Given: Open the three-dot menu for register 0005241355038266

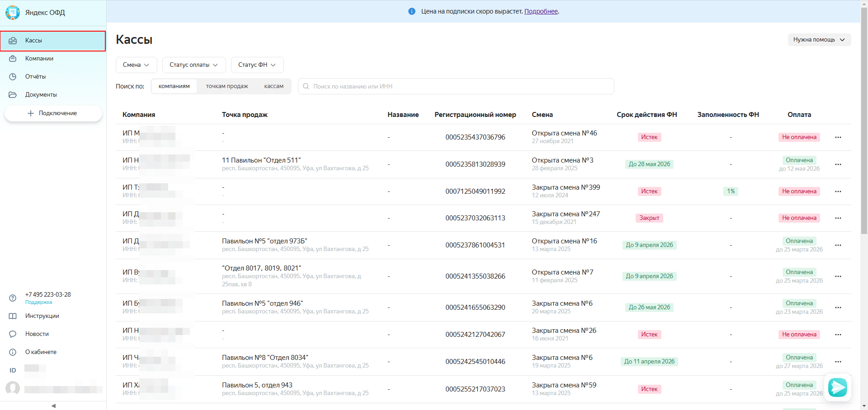Looking at the screenshot, I should (838, 276).
